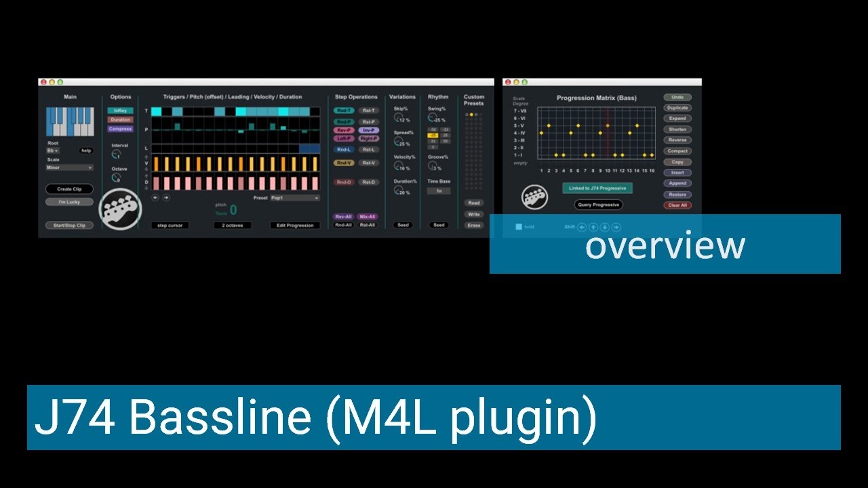868x488 pixels.
Task: Click the Interval knob
Action: pyautogui.click(x=116, y=154)
